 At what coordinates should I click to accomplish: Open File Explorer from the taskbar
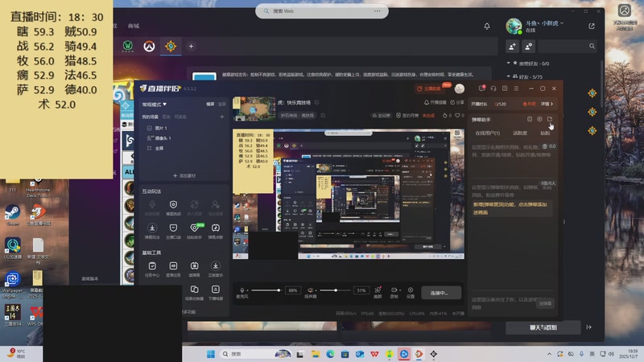coord(315,354)
